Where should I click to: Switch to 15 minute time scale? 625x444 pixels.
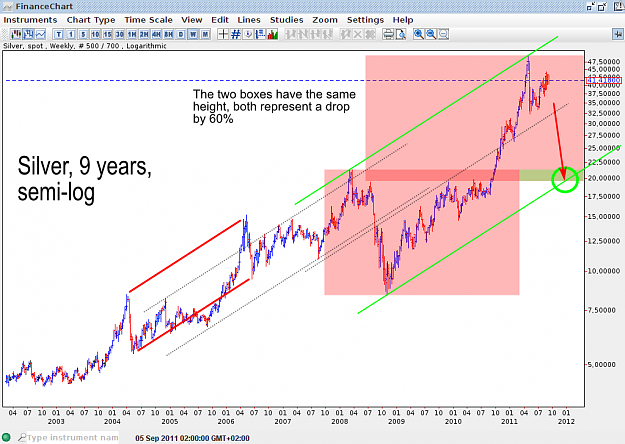point(108,35)
